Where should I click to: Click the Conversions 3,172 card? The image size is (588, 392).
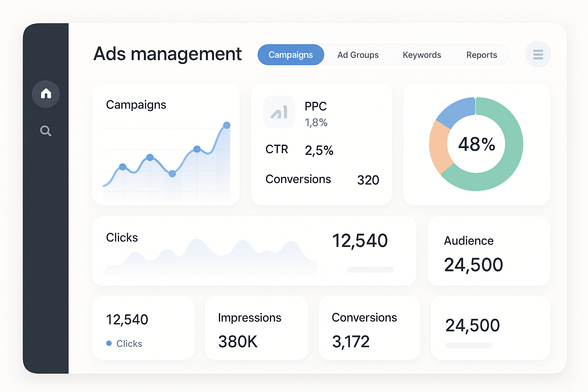click(x=369, y=328)
